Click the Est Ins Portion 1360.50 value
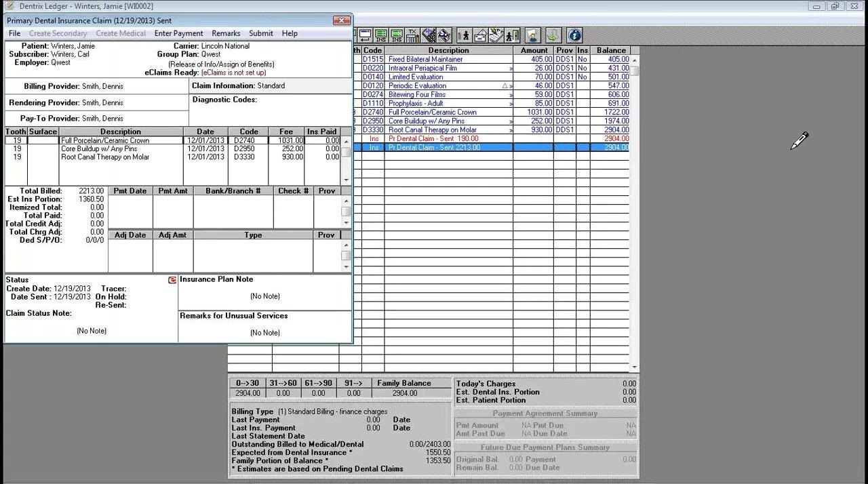Image resolution: width=868 pixels, height=484 pixels. [91, 199]
